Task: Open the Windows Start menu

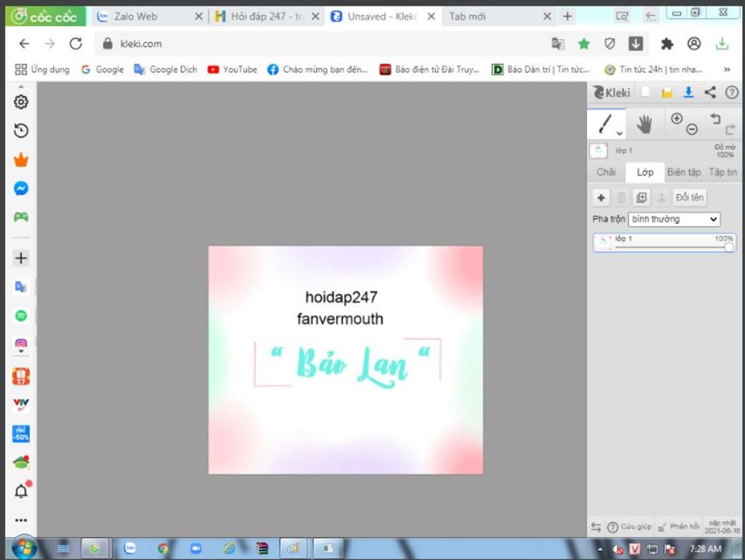Action: [24, 548]
